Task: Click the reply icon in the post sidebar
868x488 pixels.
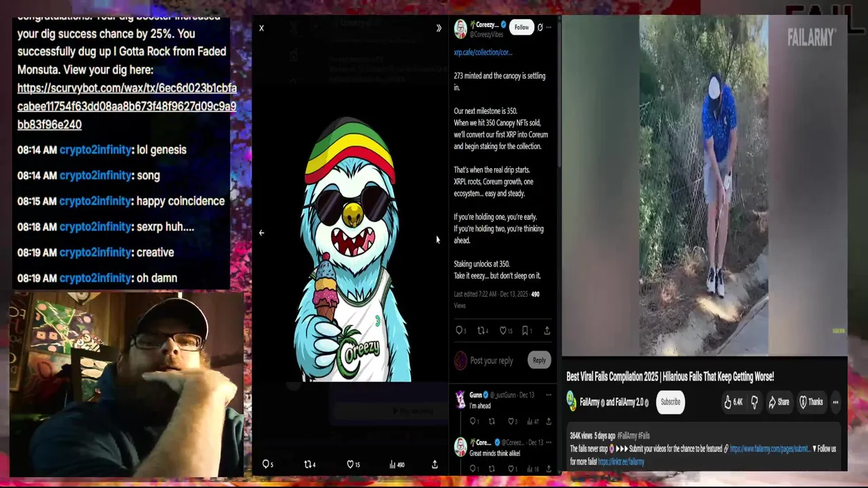Action: coord(460,331)
